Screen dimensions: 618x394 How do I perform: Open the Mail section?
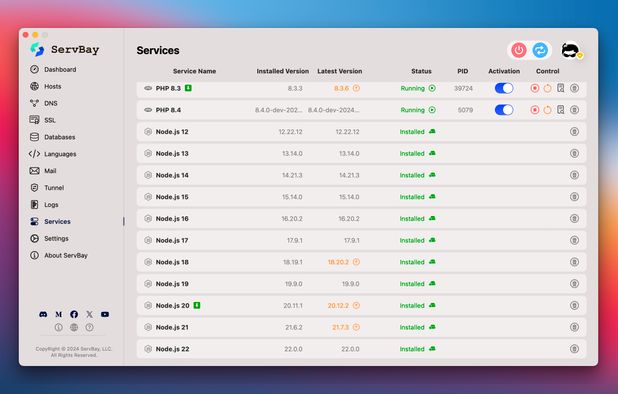(x=43, y=171)
